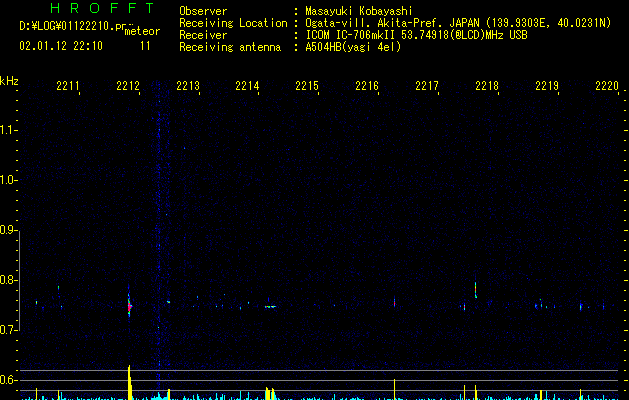Click the kHz axis unit label
629x400 pixels.
click(x=9, y=81)
